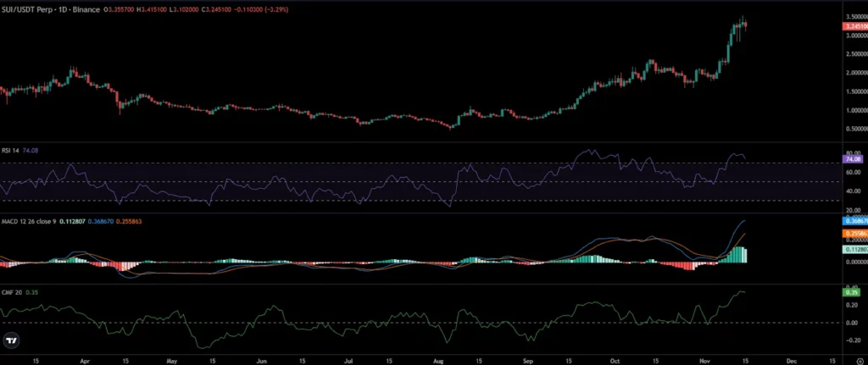The height and width of the screenshot is (365, 868).
Task: Click the green CMF 0.35 axis tag
Action: 851,292
